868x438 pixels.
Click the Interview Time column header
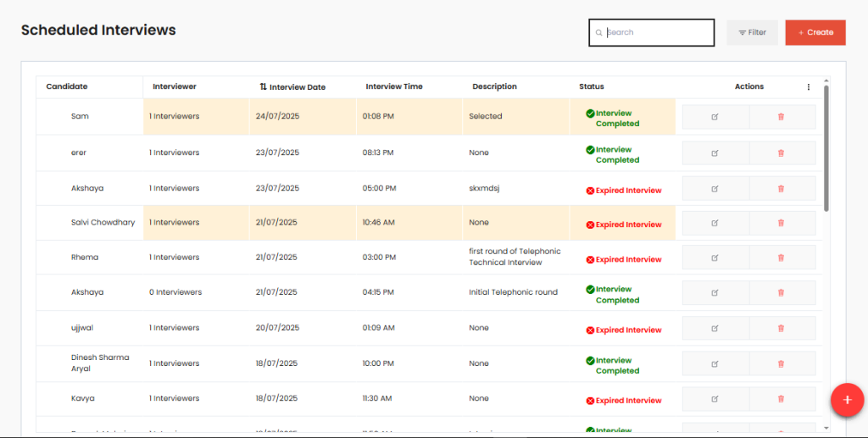394,86
